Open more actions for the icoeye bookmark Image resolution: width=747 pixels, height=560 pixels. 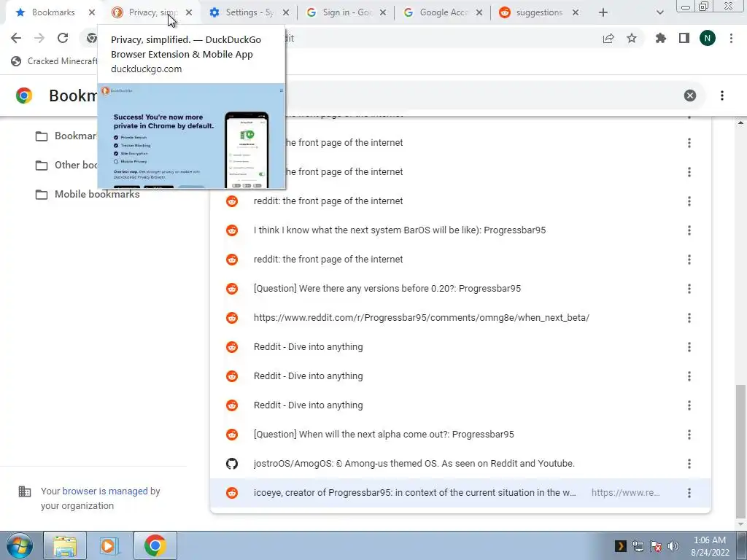click(689, 493)
